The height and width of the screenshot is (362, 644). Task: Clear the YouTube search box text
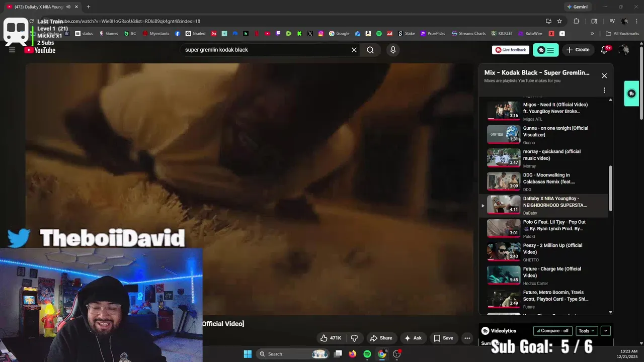[x=354, y=50]
